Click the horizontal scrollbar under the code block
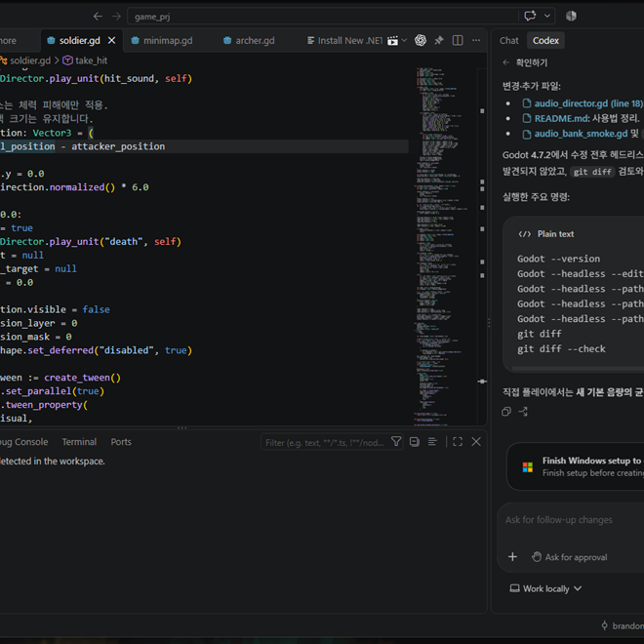This screenshot has width=644, height=644. click(578, 369)
